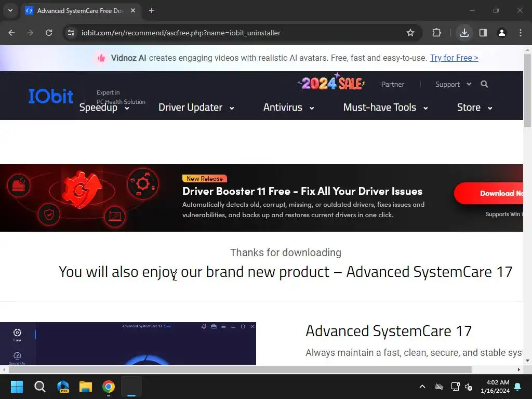
Task: Click the New Release badge
Action: [205, 179]
